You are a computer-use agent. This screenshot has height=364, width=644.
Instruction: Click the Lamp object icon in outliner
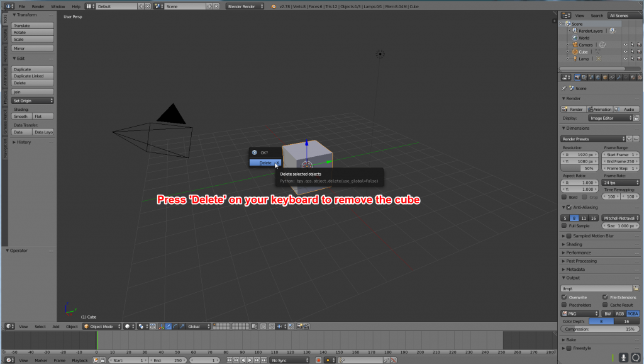pos(575,59)
